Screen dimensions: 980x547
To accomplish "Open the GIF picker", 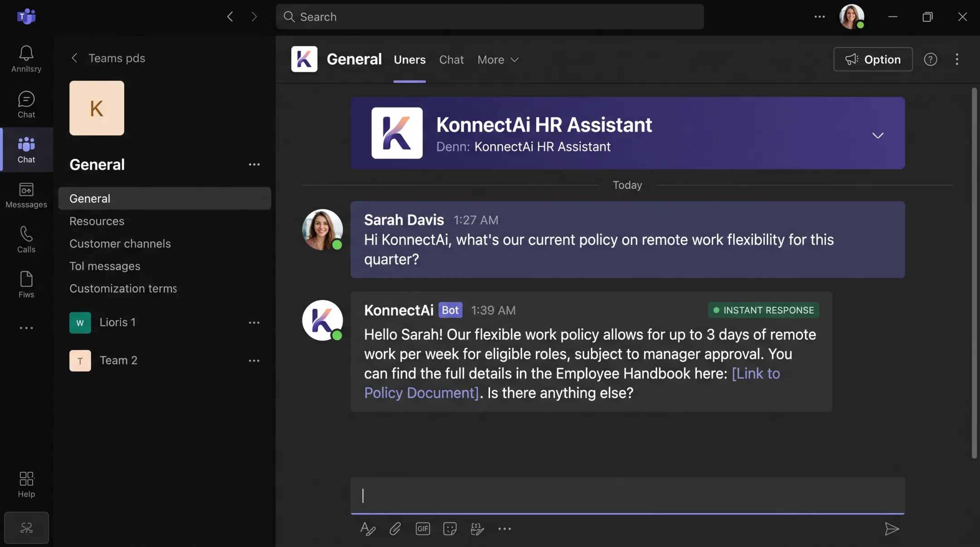I will click(x=423, y=529).
